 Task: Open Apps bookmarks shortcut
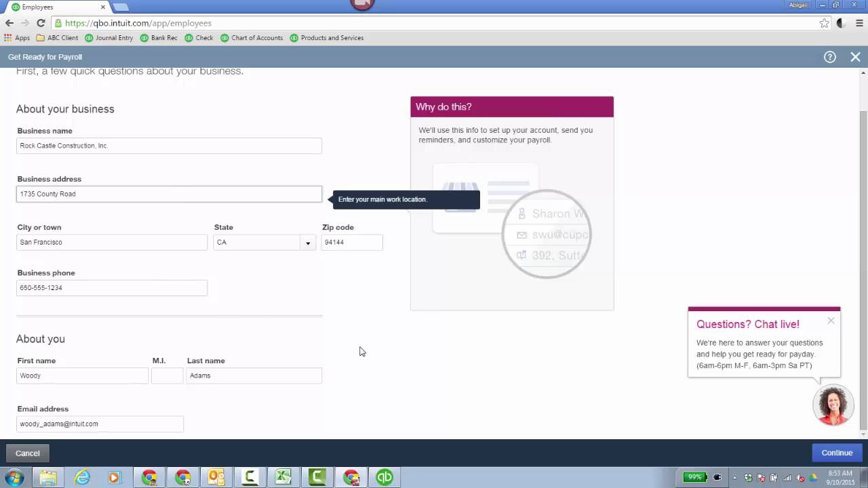(x=17, y=38)
